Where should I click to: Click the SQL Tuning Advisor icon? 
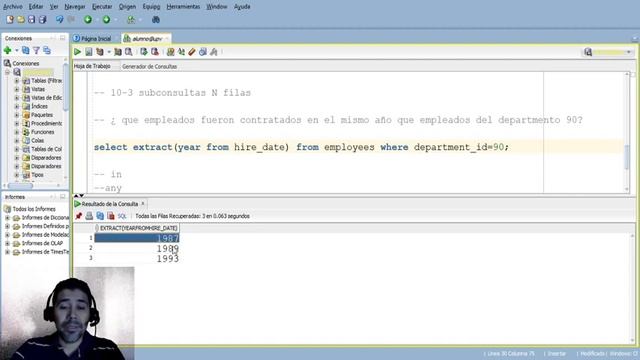[129, 52]
